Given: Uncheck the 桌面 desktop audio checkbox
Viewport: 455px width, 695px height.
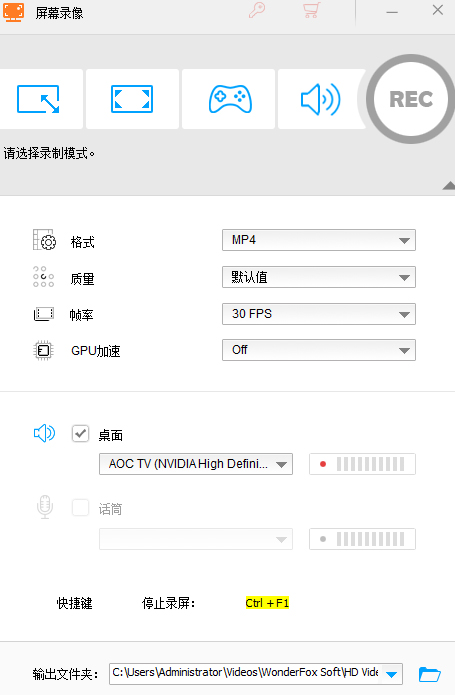Looking at the screenshot, I should pyautogui.click(x=80, y=433).
